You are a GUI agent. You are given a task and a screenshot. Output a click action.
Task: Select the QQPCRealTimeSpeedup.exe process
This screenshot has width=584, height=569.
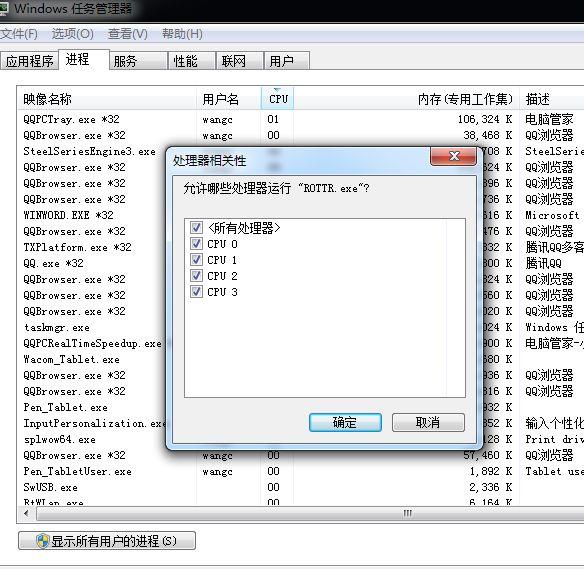point(92,343)
